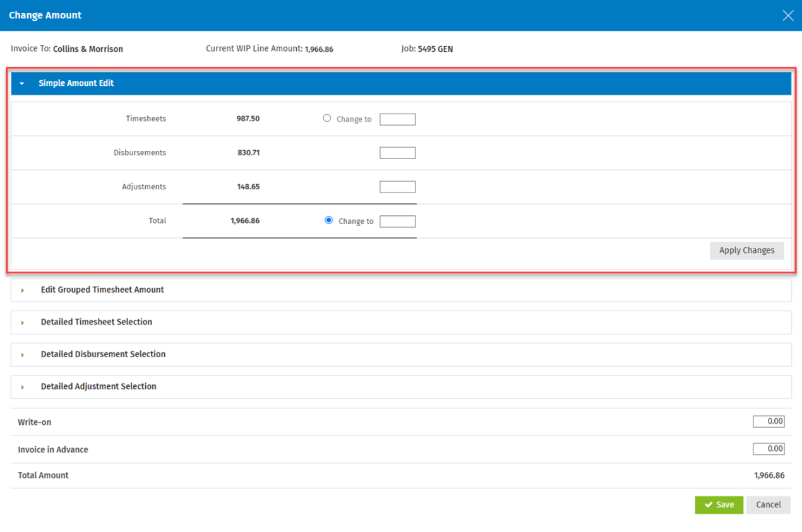Click the job number 5495 GEN
Viewport: 802px width, 532px height.
(435, 49)
